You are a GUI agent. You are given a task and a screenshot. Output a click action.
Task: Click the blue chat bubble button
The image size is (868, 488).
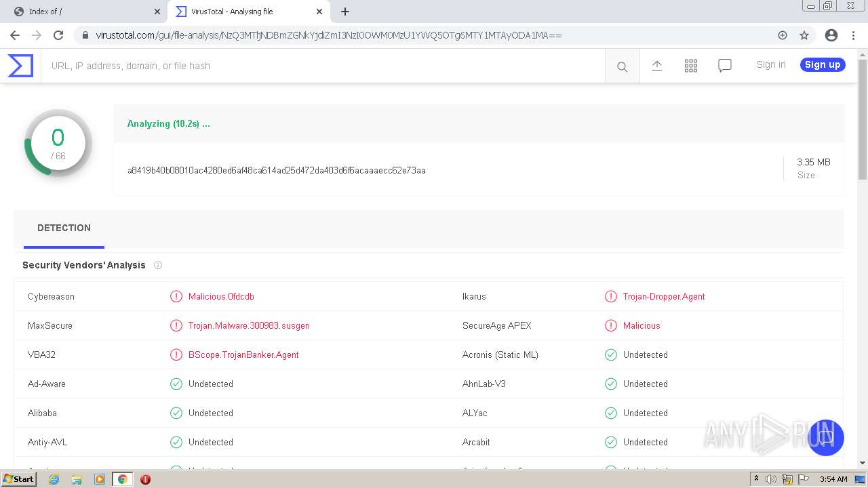[825, 438]
